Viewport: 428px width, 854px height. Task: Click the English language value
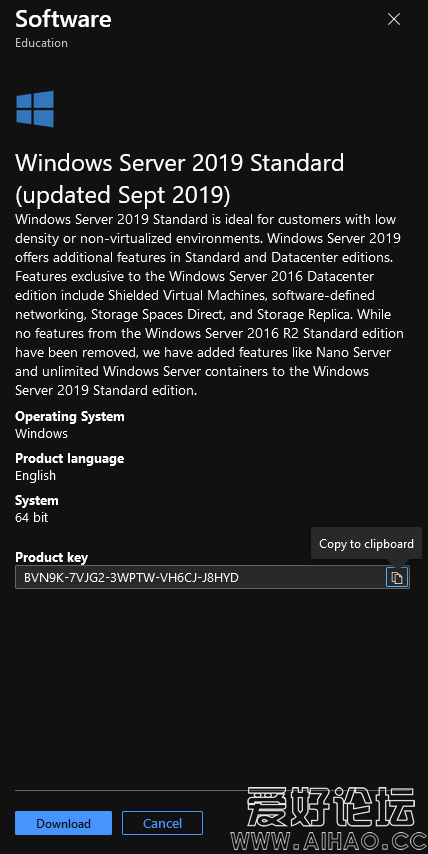35,475
